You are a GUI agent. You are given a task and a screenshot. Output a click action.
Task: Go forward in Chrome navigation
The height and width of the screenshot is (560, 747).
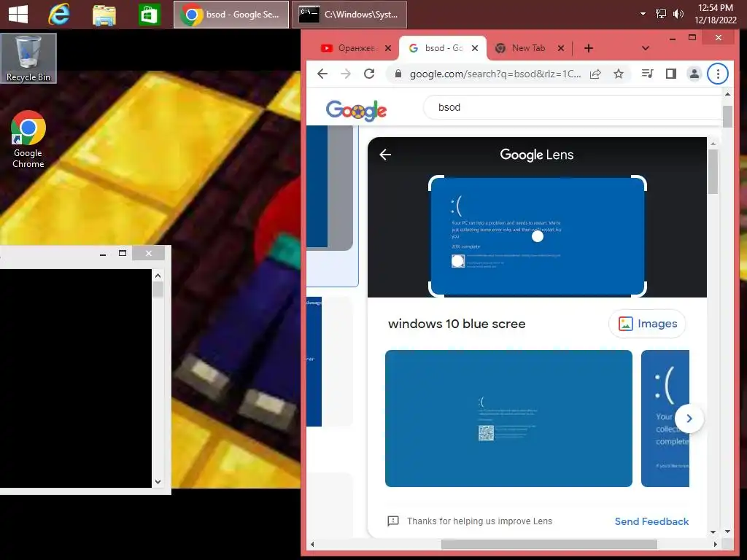pyautogui.click(x=346, y=74)
